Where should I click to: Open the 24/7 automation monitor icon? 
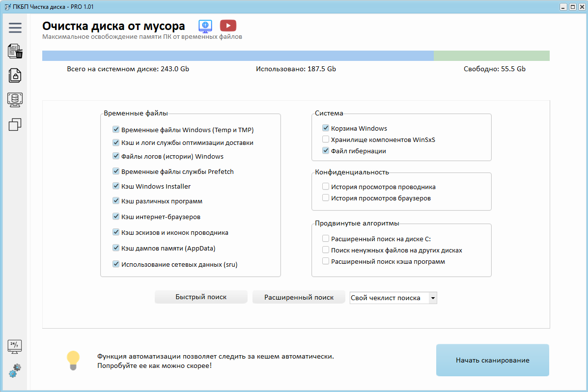pyautogui.click(x=15, y=347)
